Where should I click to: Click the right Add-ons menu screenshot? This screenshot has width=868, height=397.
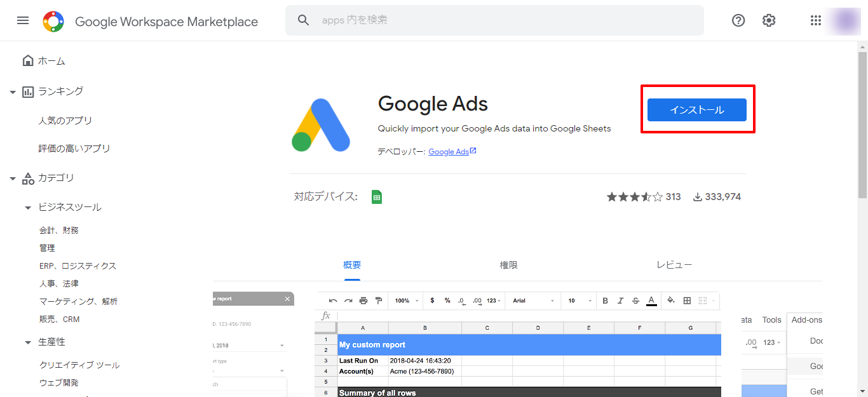click(782, 354)
